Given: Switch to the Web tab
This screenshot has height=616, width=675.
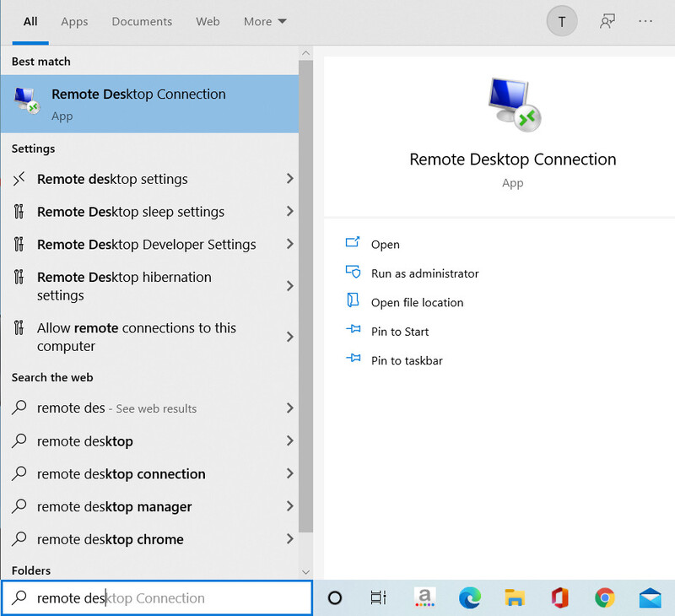Looking at the screenshot, I should 208,22.
